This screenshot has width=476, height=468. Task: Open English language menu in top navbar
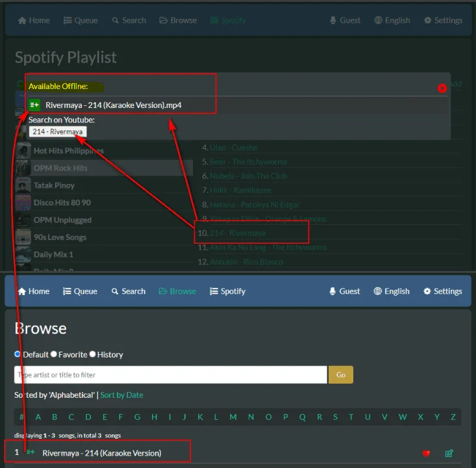[x=392, y=20]
